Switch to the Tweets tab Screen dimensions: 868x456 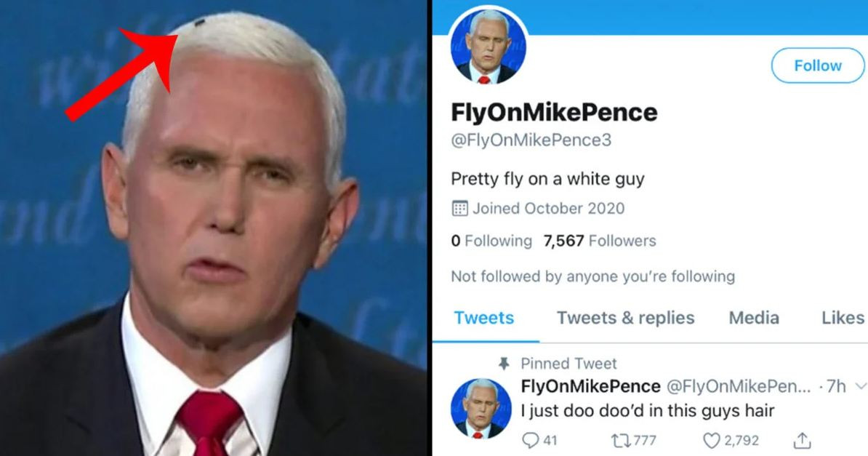click(483, 318)
